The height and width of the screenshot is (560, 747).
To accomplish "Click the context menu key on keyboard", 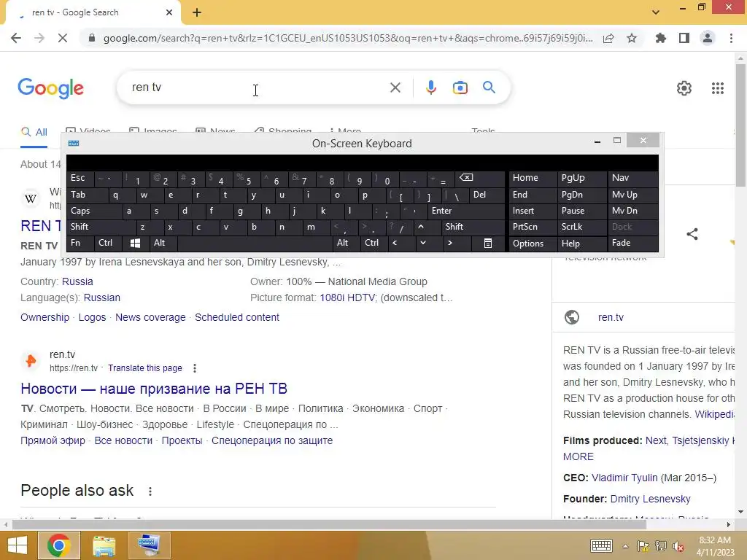I will tap(488, 244).
